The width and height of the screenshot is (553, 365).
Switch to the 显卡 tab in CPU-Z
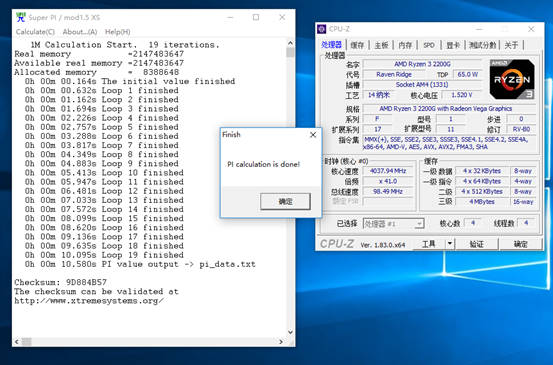[453, 45]
